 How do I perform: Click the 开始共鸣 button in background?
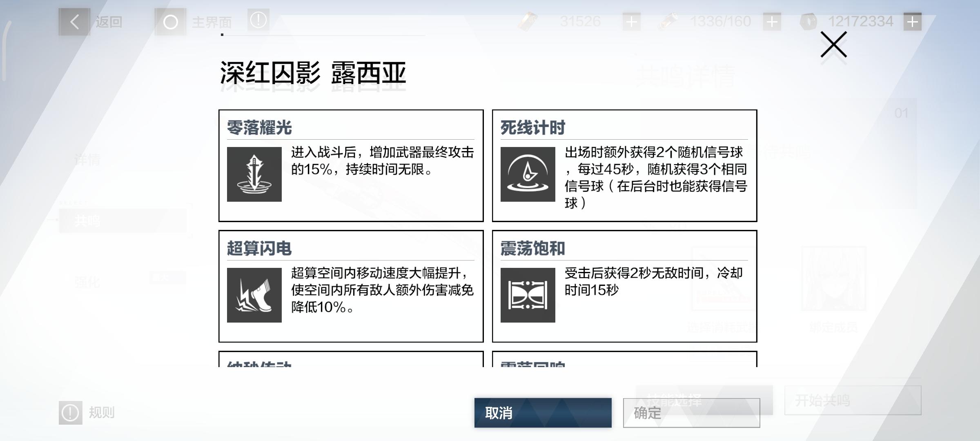(853, 400)
